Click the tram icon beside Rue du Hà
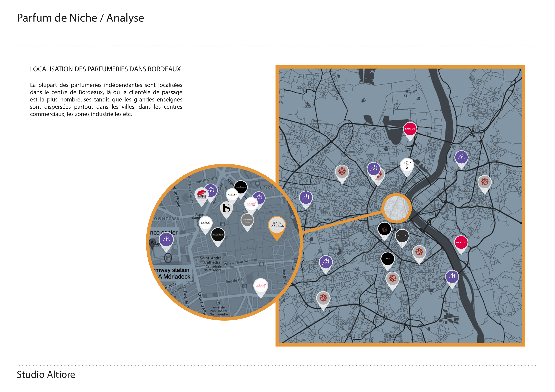Screen dimensions: 555x392 click(244, 286)
